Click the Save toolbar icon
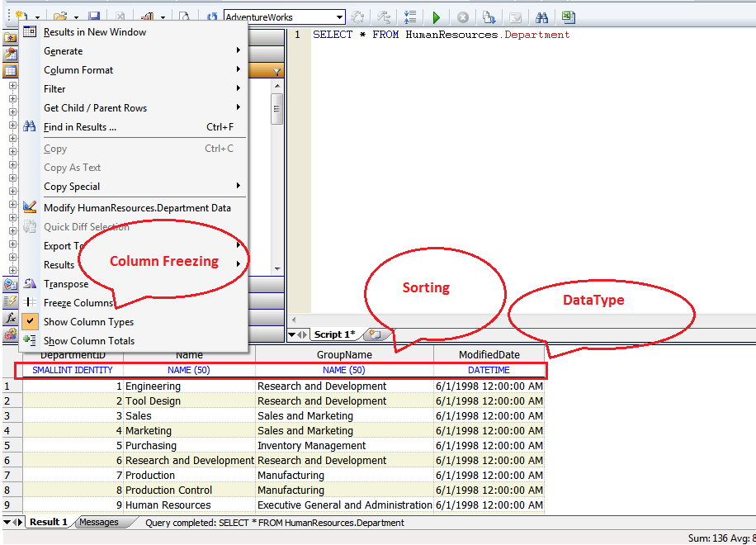Viewport: 756px width, 545px height. (x=93, y=17)
